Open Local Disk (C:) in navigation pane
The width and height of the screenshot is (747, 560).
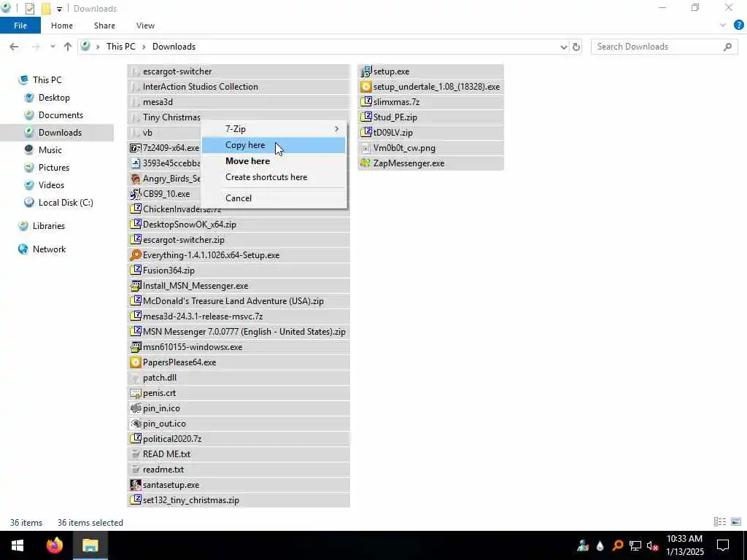(65, 203)
